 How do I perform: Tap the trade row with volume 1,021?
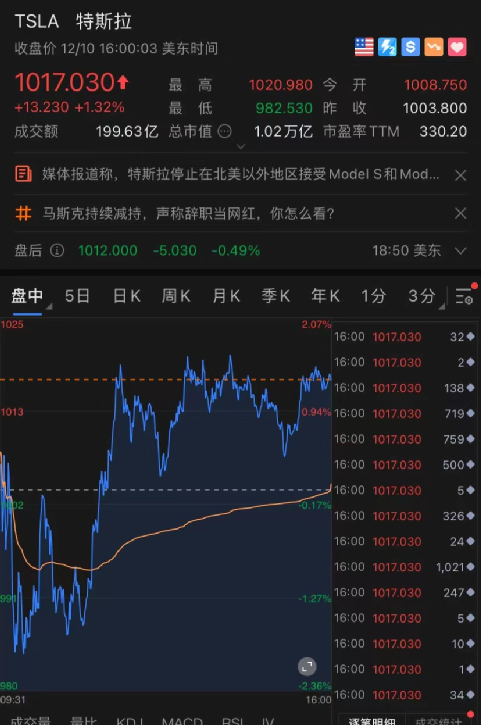405,567
